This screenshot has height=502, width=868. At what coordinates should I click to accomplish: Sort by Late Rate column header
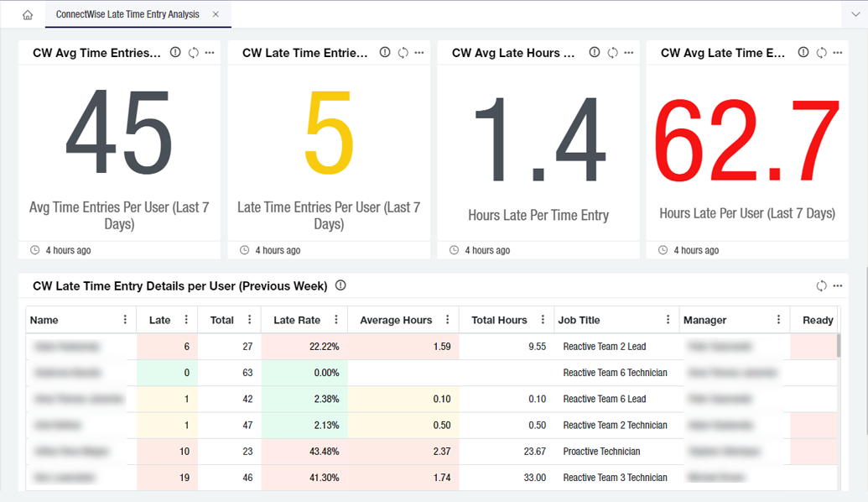pos(297,321)
